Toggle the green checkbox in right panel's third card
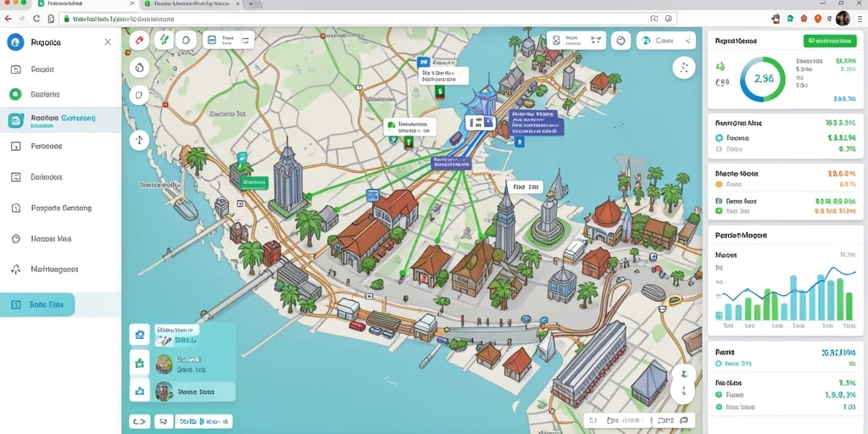Screen dimensions: 868x434 pos(719,211)
